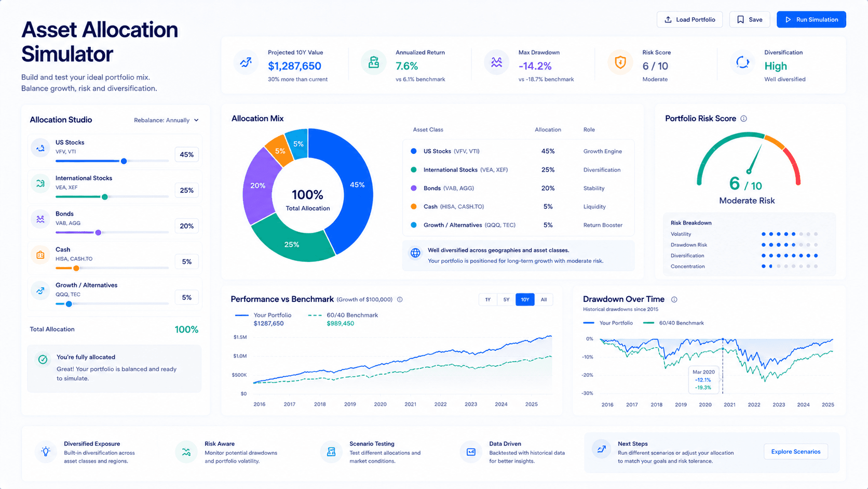Click the Your Portfolio legend in performance chart
This screenshot has height=489, width=868.
(x=263, y=319)
